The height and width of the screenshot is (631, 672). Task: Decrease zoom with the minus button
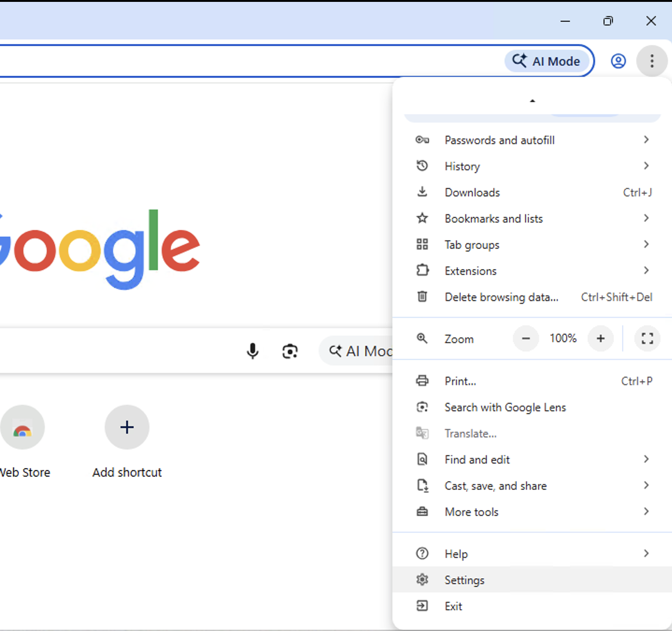point(526,338)
